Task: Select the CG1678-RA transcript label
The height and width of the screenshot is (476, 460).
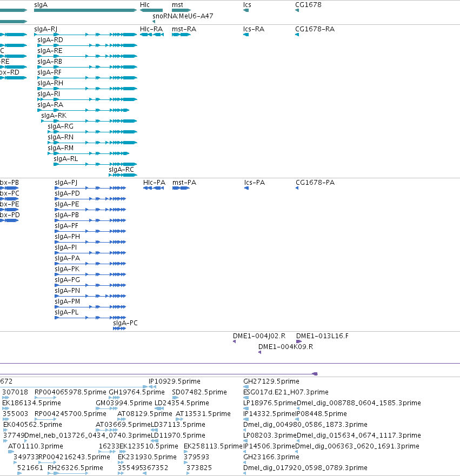Action: [315, 29]
